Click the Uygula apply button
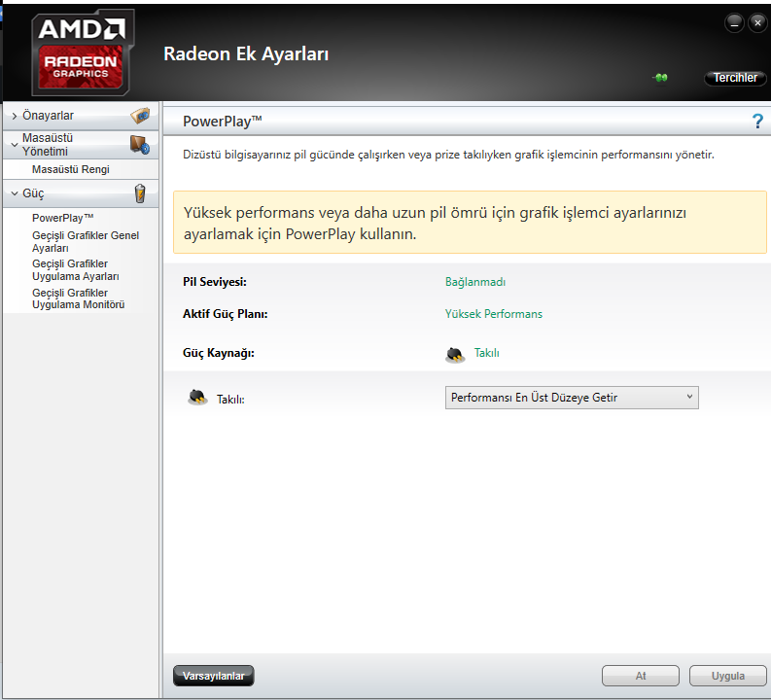Image resolution: width=771 pixels, height=700 pixels. click(727, 676)
